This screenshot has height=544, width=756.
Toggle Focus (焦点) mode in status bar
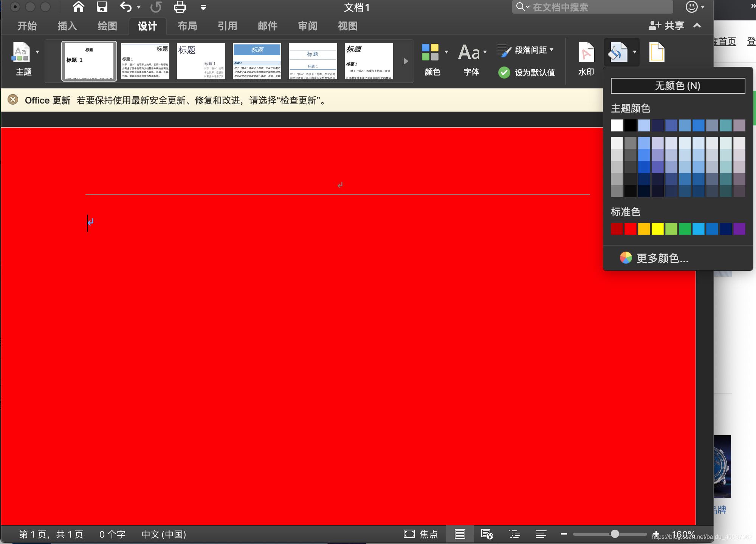[420, 534]
